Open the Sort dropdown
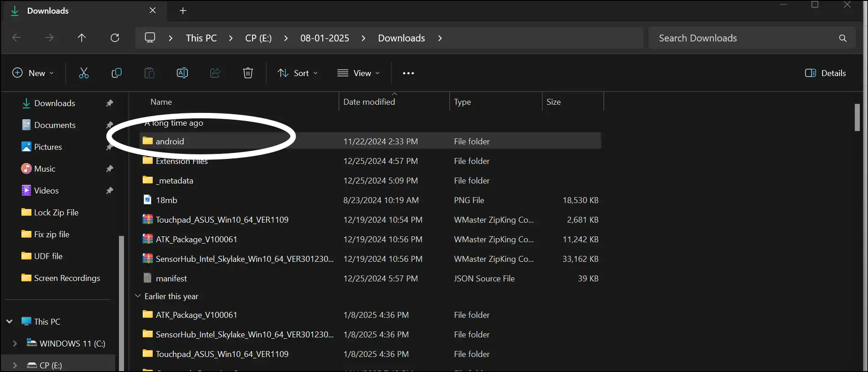This screenshot has height=372, width=868. 298,73
